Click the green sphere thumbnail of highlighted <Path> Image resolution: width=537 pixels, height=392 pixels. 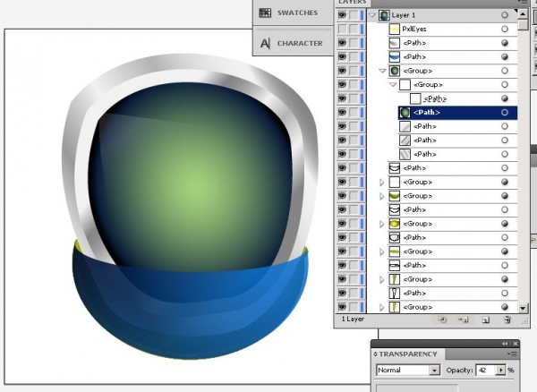tap(405, 112)
